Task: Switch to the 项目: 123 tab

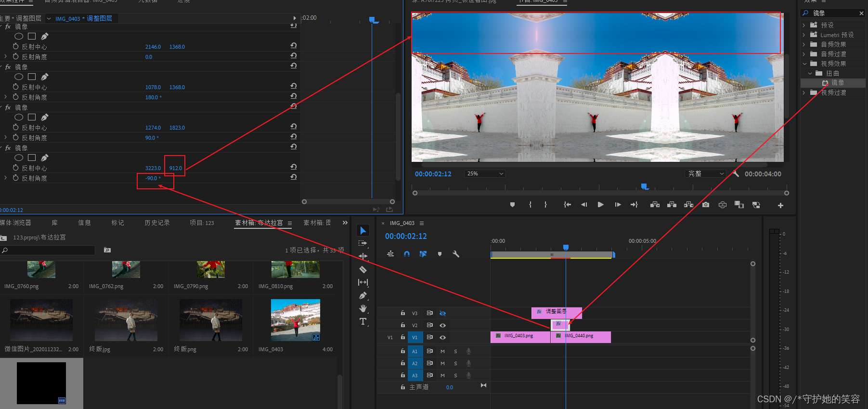Action: coord(202,223)
